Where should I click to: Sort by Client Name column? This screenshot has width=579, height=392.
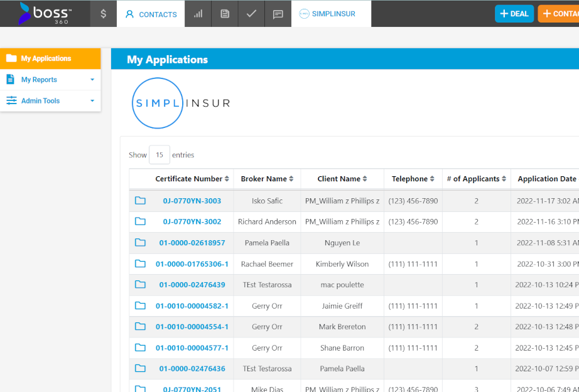click(342, 179)
